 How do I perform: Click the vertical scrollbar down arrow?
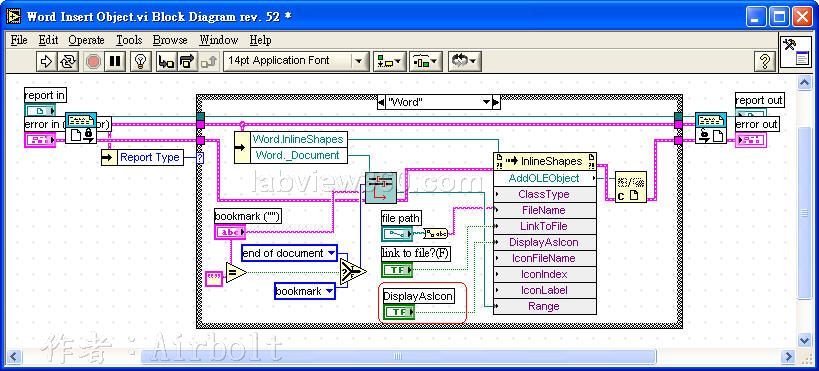(x=805, y=340)
